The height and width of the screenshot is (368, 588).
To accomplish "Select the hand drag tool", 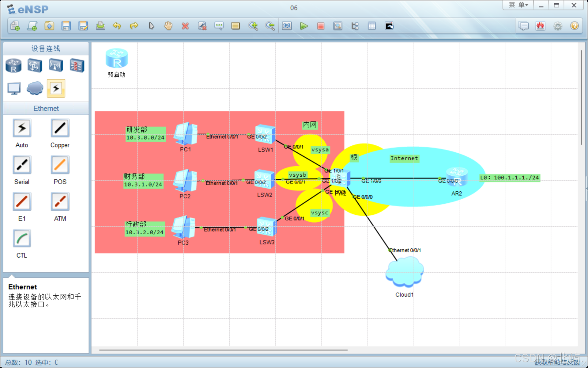I will pyautogui.click(x=168, y=26).
